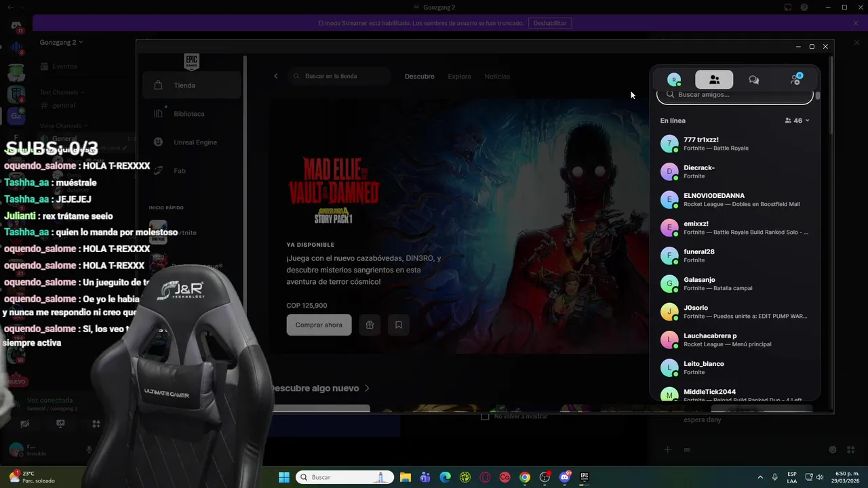Switch to the Noticias tab

pyautogui.click(x=497, y=77)
